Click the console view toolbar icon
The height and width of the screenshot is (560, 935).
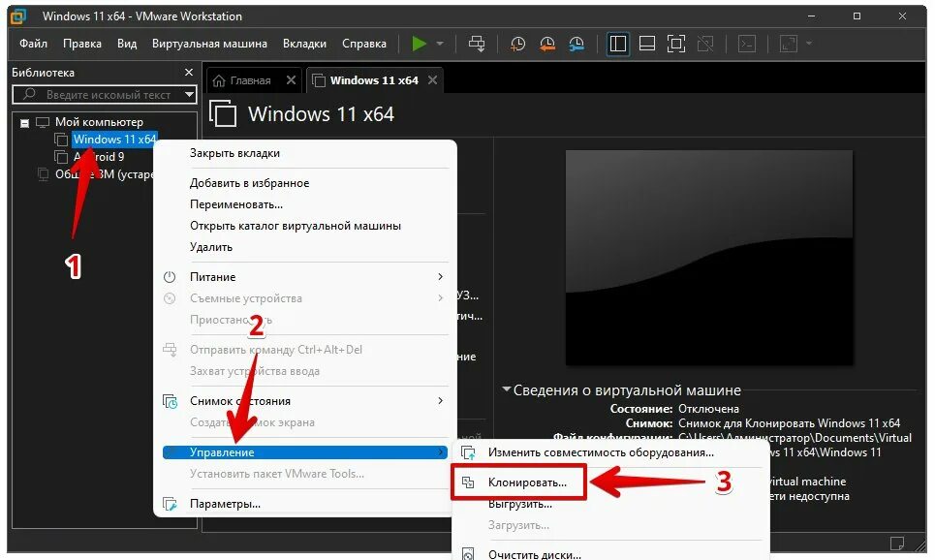point(747,44)
